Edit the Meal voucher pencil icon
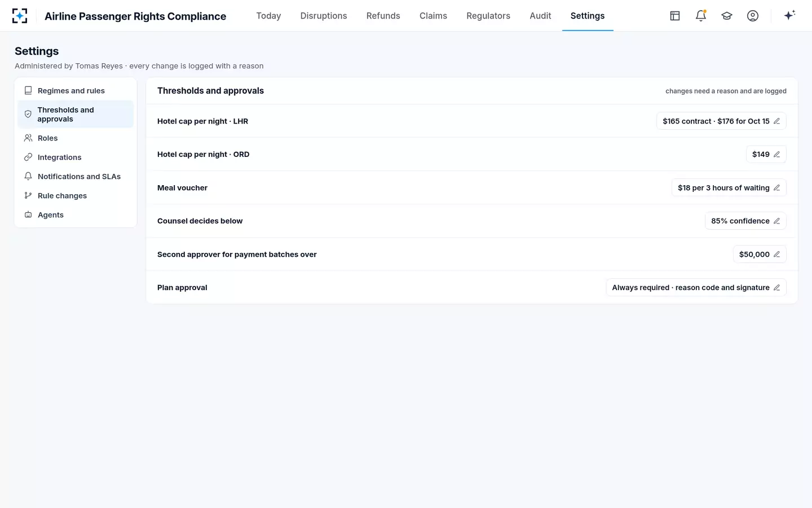 776,188
